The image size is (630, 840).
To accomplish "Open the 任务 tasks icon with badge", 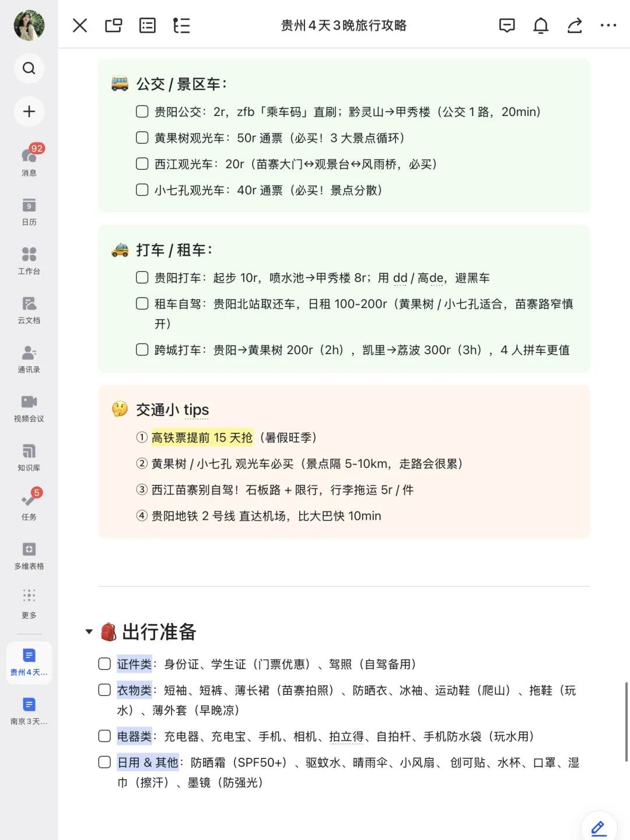I will [x=29, y=502].
